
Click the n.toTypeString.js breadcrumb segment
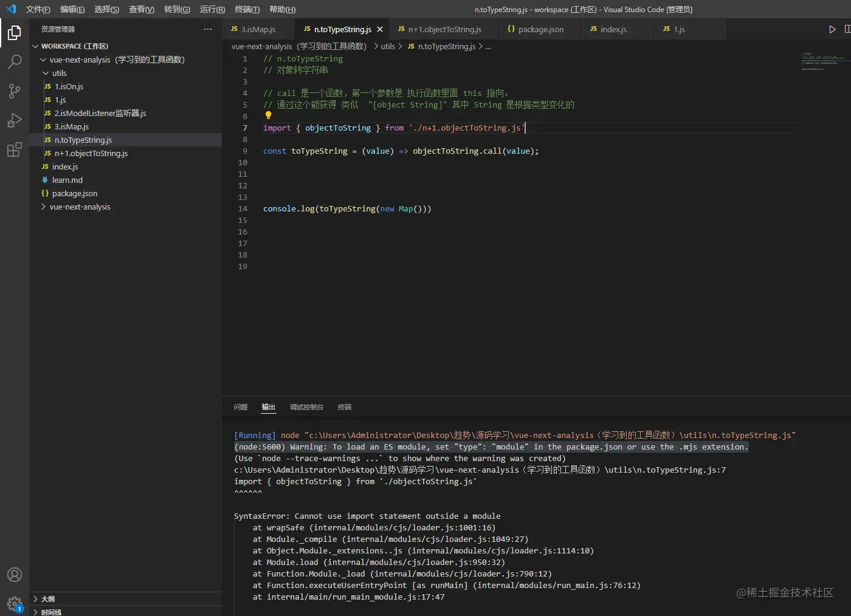click(x=441, y=46)
